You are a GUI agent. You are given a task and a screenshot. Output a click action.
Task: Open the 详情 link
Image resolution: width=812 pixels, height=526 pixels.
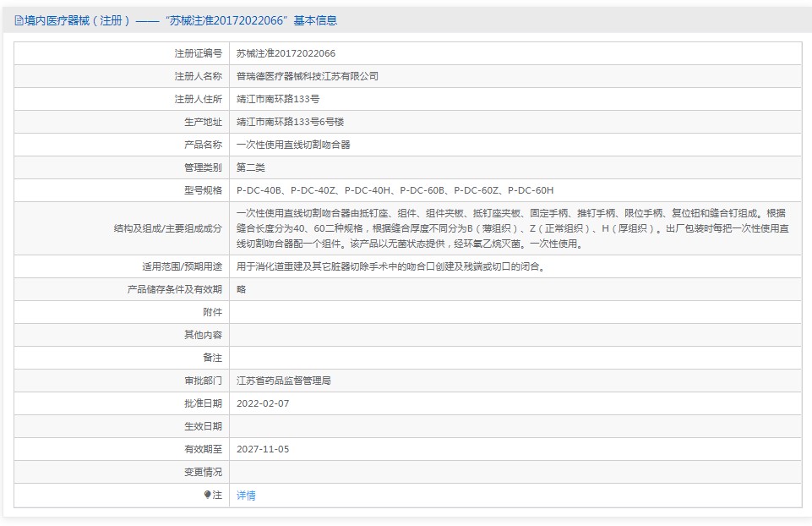[246, 496]
